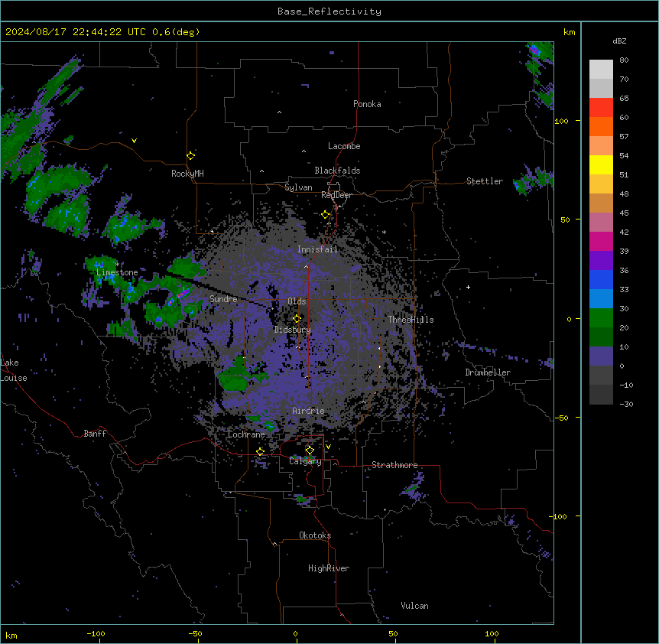The width and height of the screenshot is (659, 644).
Task: Click the Drumheller label
Action: [488, 372]
